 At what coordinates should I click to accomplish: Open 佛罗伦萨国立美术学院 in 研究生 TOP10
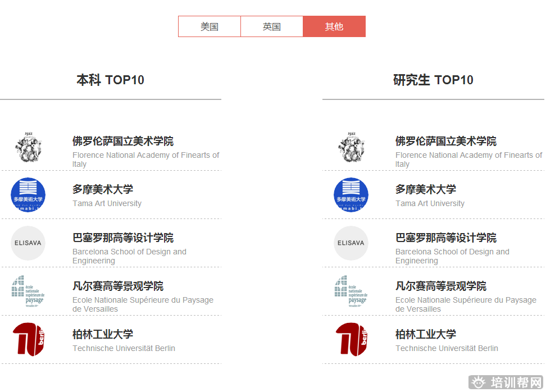tap(446, 141)
